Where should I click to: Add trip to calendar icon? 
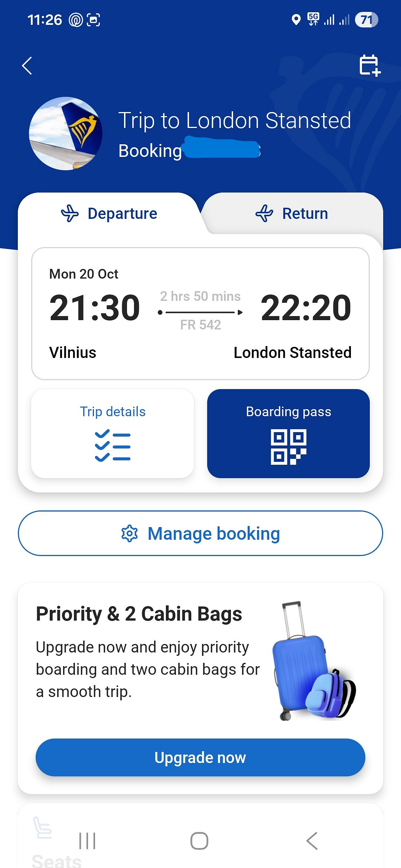click(x=369, y=66)
